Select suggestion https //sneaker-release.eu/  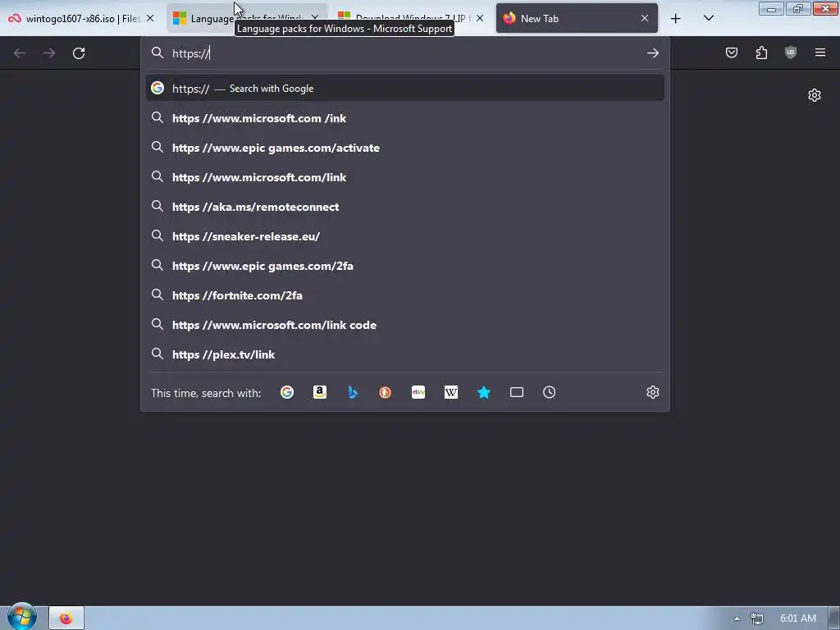[405, 236]
